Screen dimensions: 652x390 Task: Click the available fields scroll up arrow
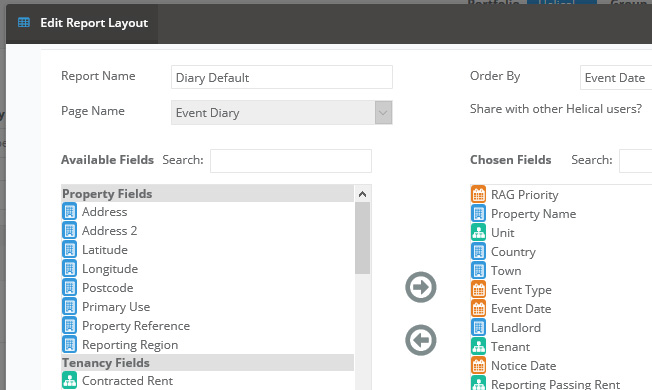363,194
